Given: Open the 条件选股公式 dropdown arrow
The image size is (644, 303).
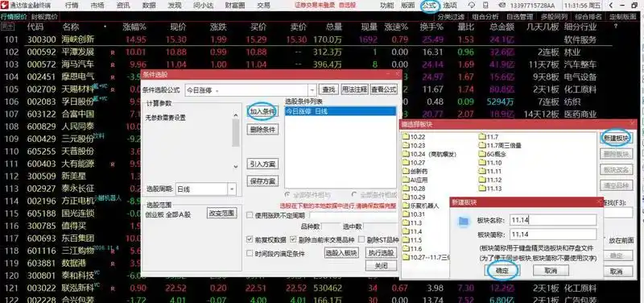Looking at the screenshot, I should (312, 90).
